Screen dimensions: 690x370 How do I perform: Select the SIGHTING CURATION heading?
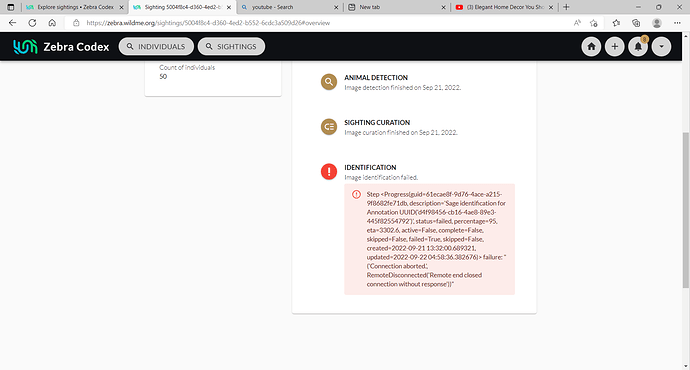(377, 122)
